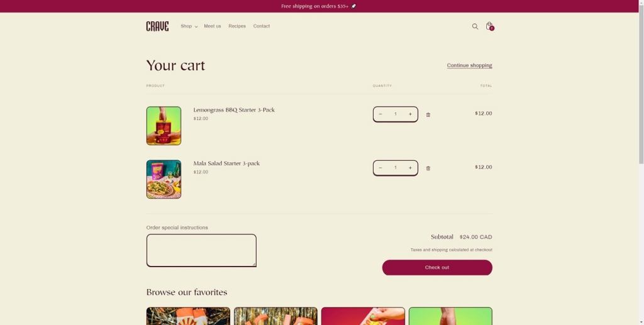This screenshot has height=325, width=644.
Task: Go to the CRAVE logo home
Action: 157,26
